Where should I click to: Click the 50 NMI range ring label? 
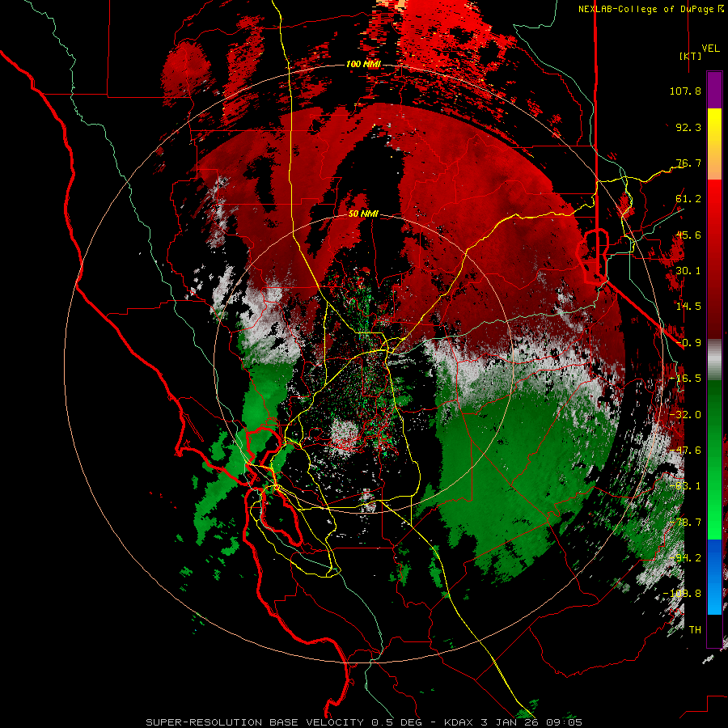[363, 214]
